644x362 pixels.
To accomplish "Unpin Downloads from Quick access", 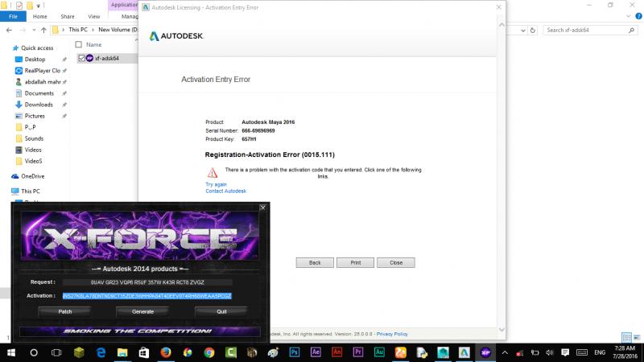I will coord(64,105).
